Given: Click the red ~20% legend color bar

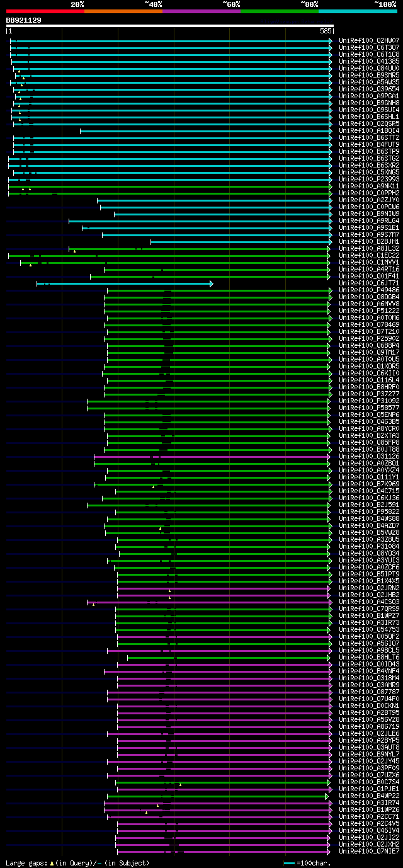Looking at the screenshot, I should tap(45, 11).
